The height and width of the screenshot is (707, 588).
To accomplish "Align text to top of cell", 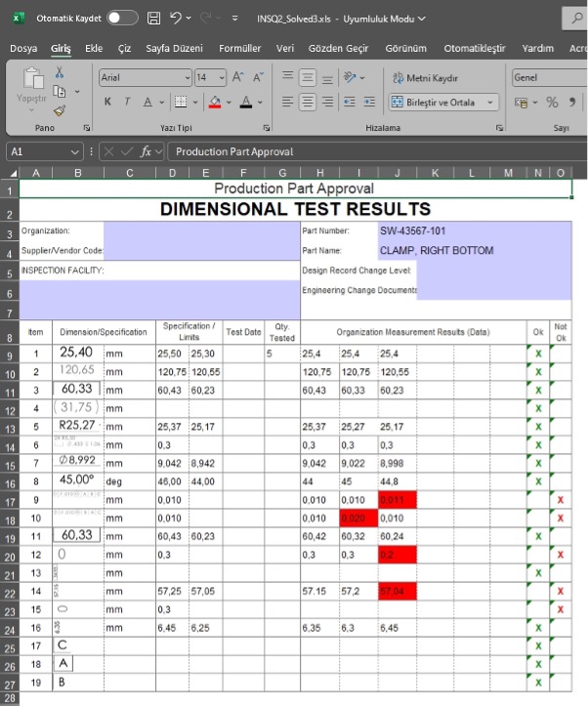I will point(288,77).
